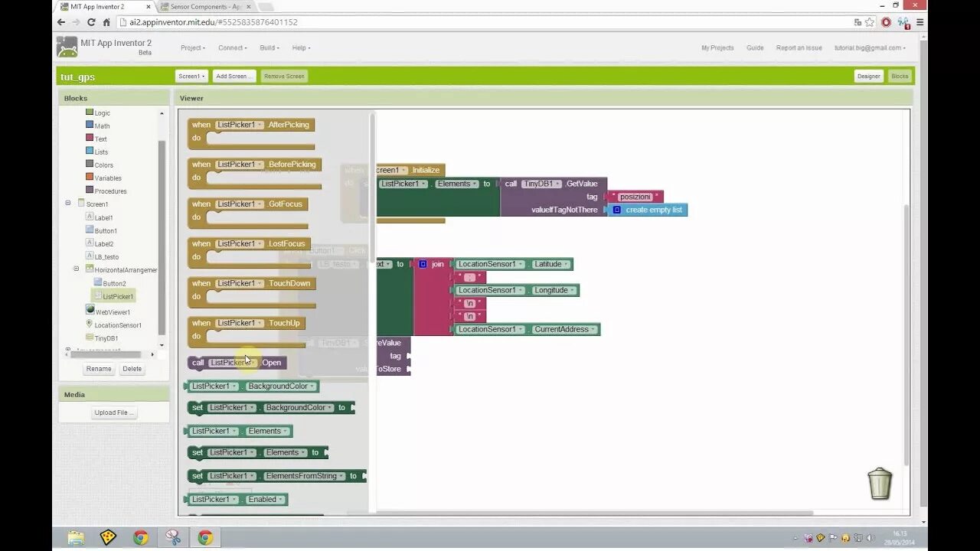980x551 pixels.
Task: Switch to Sensor Components browser tab
Action: pyautogui.click(x=205, y=7)
